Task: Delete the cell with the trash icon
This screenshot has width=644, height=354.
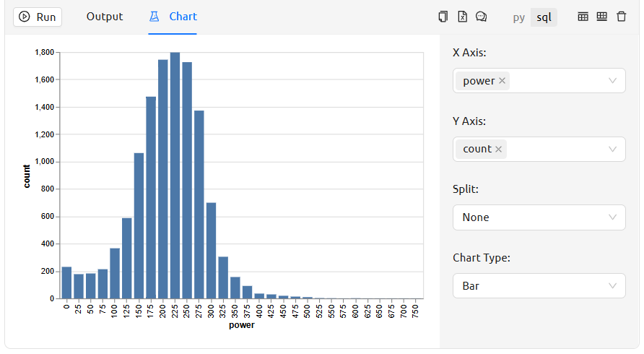Action: click(x=621, y=17)
